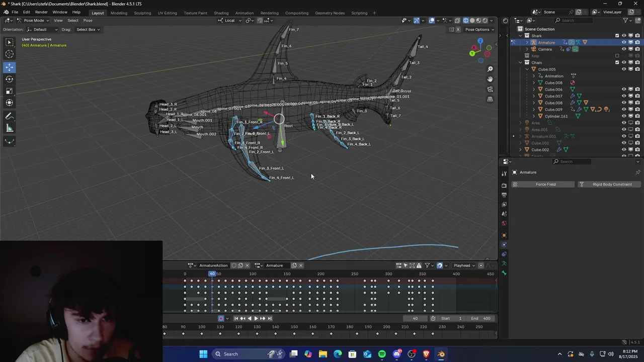Expand the Armature tree item

click(527, 42)
